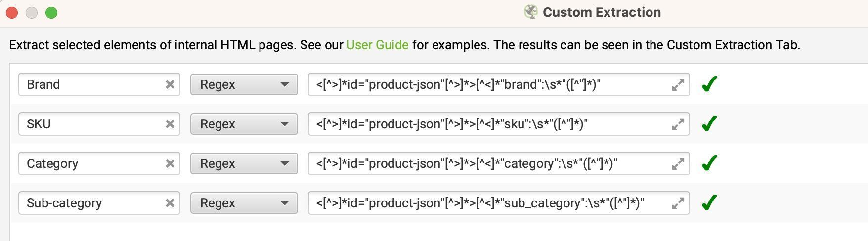Click the green validation checkmark for Brand
The image size is (868, 241).
pyautogui.click(x=709, y=84)
